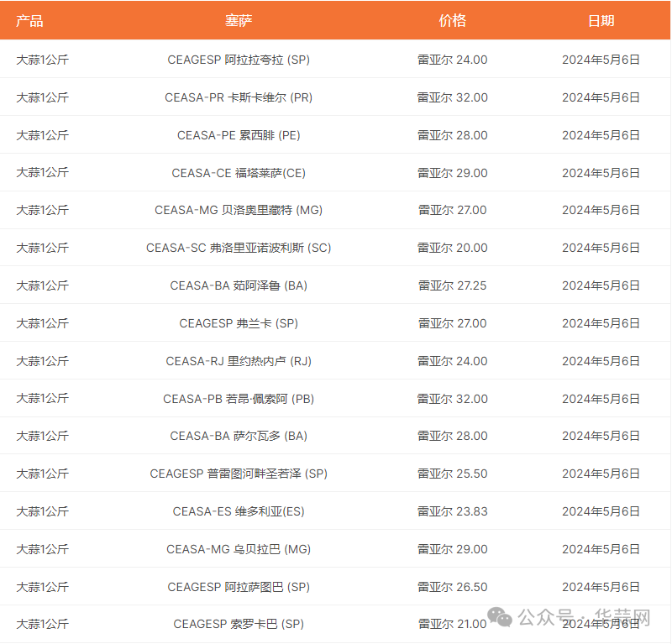
Task: Select the CEAGESP 索罗卡巴 (SP) cell
Action: [239, 624]
